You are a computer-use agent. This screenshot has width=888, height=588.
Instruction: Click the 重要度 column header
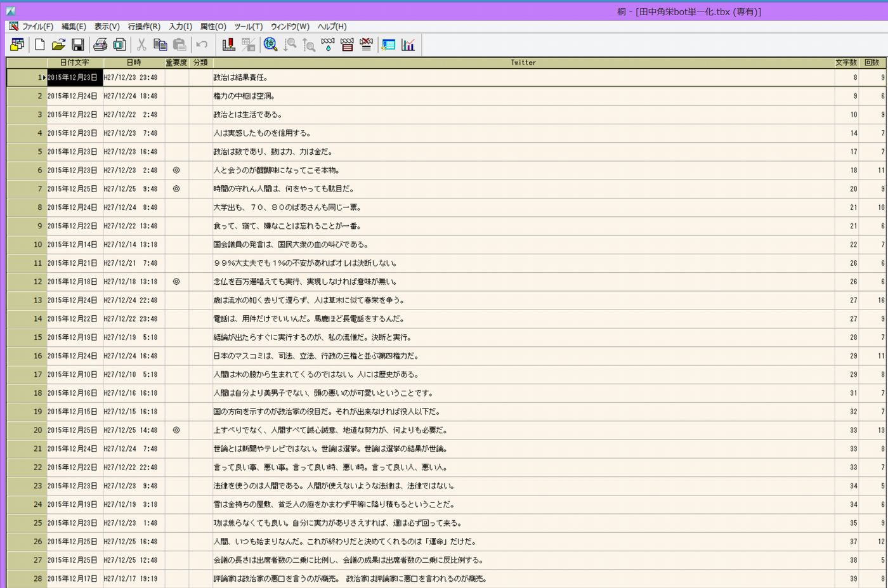[176, 62]
